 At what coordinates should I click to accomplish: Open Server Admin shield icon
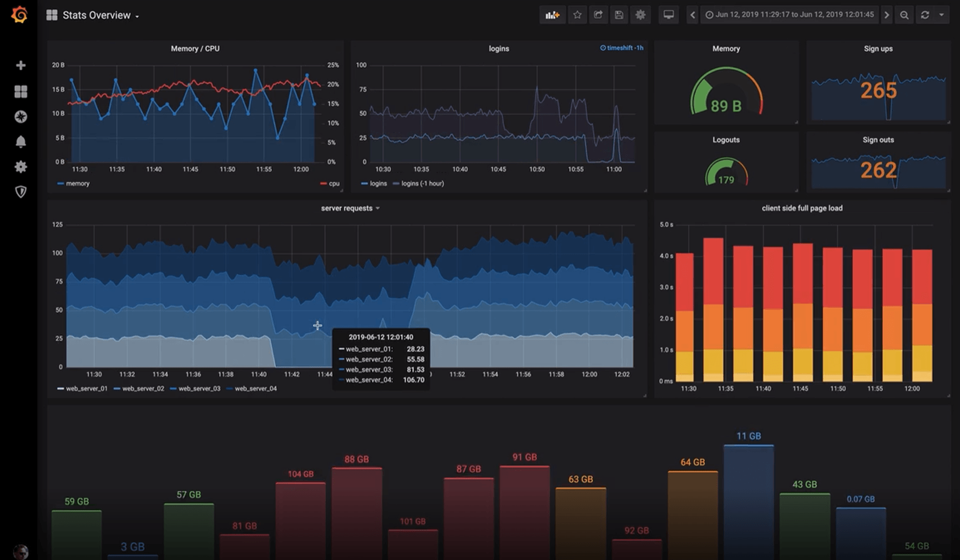pos(21,192)
